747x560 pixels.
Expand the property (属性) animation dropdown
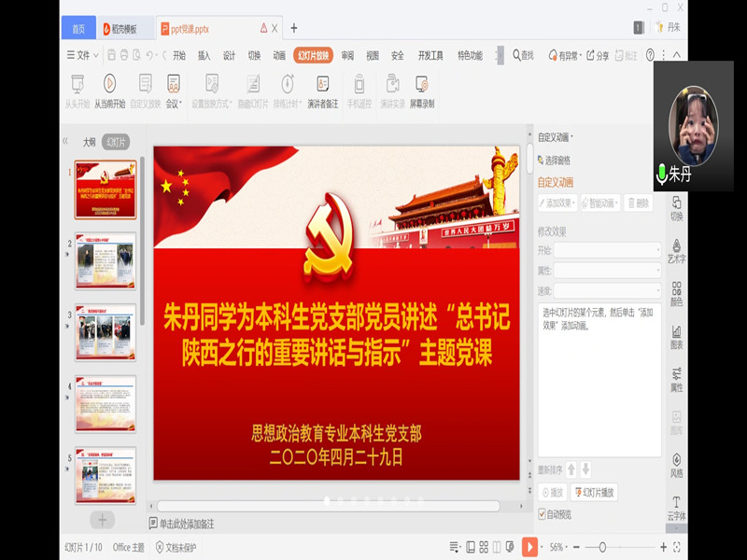point(607,271)
